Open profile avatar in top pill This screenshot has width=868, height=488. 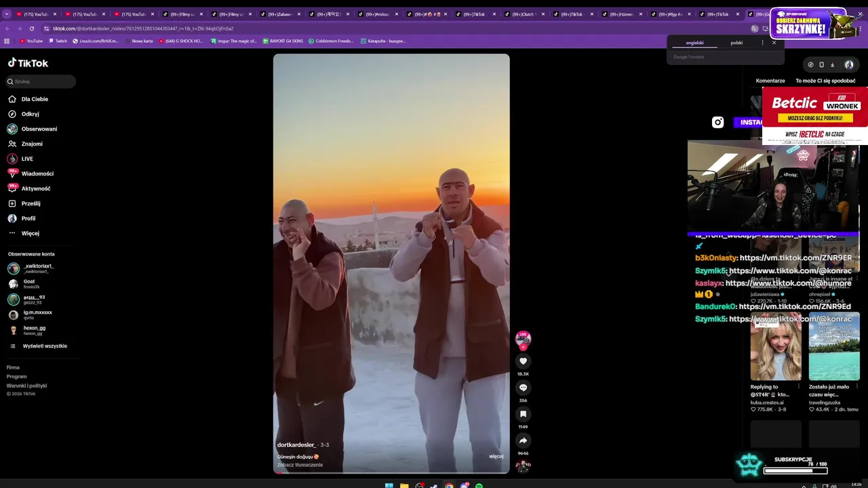pyautogui.click(x=848, y=65)
